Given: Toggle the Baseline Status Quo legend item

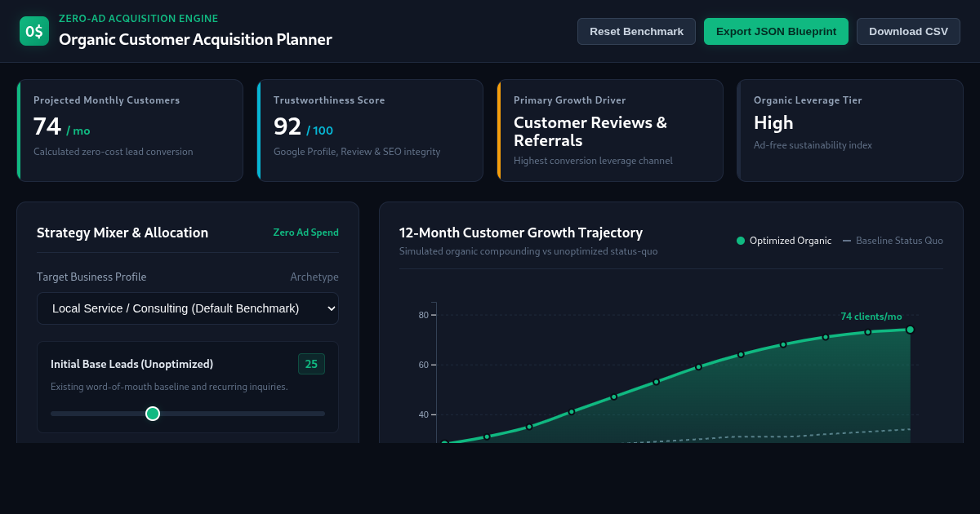Looking at the screenshot, I should (893, 241).
